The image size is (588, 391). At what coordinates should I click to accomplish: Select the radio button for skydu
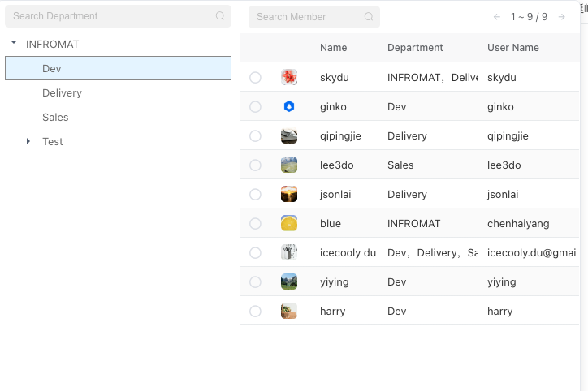coord(256,78)
